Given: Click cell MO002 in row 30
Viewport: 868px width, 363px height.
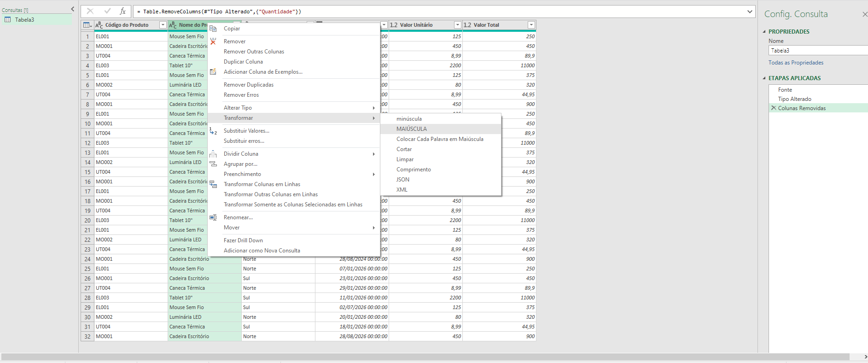Looking at the screenshot, I should pos(131,317).
